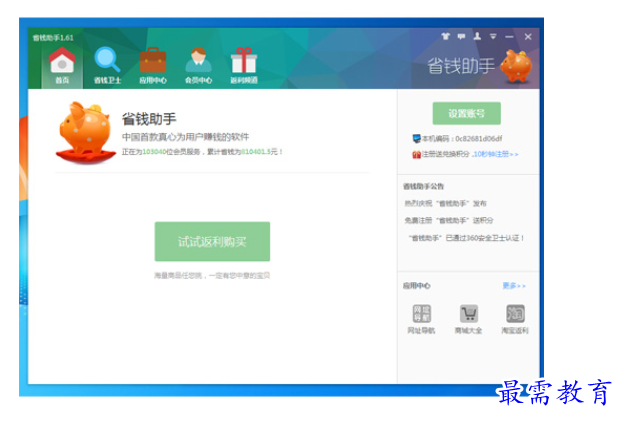Click the feedback message icon in title bar
The height and width of the screenshot is (424, 620).
coord(461,36)
